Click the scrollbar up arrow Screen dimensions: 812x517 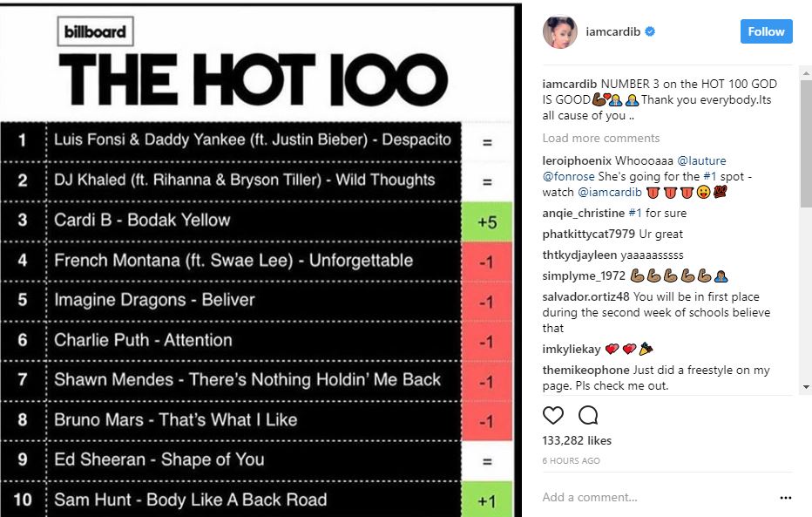click(806, 73)
